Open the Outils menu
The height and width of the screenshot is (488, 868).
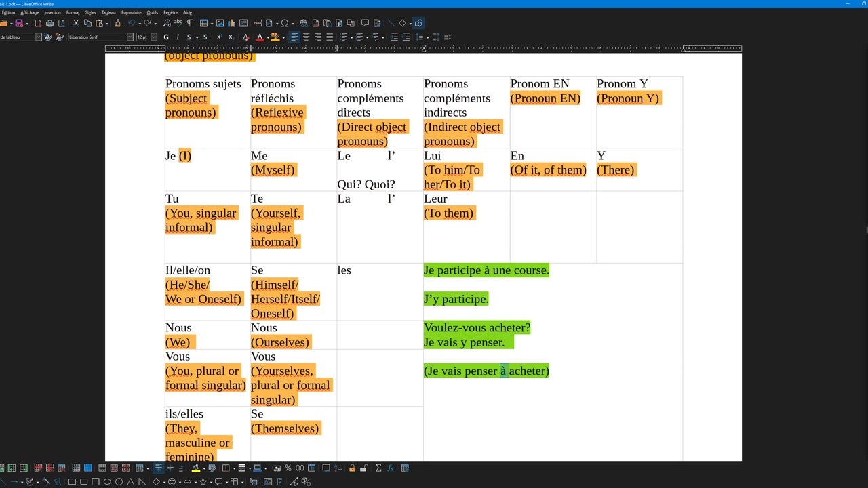(x=152, y=12)
